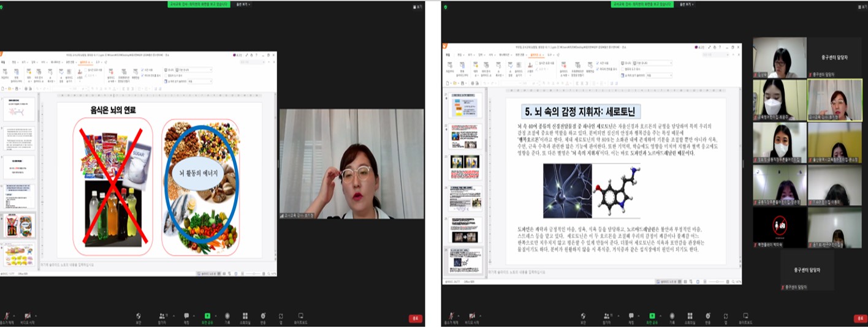The width and height of the screenshot is (868, 327).
Task: Open Breakout Rooms in the left Zoom toolbar
Action: [x=245, y=316]
